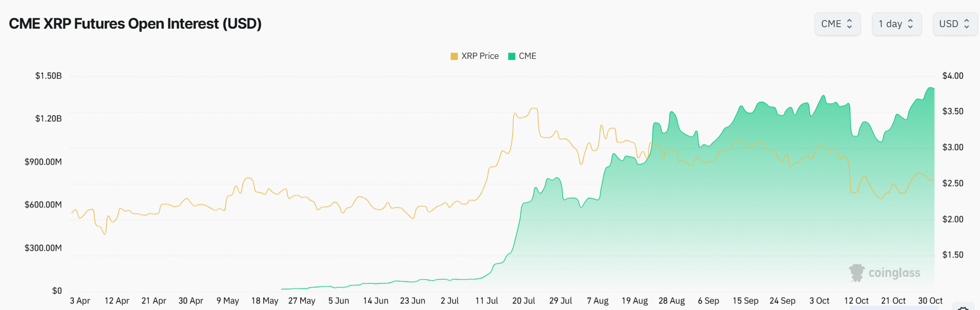Viewport: 980px width, 310px height.
Task: Select the 3 Apr date label
Action: coord(80,301)
